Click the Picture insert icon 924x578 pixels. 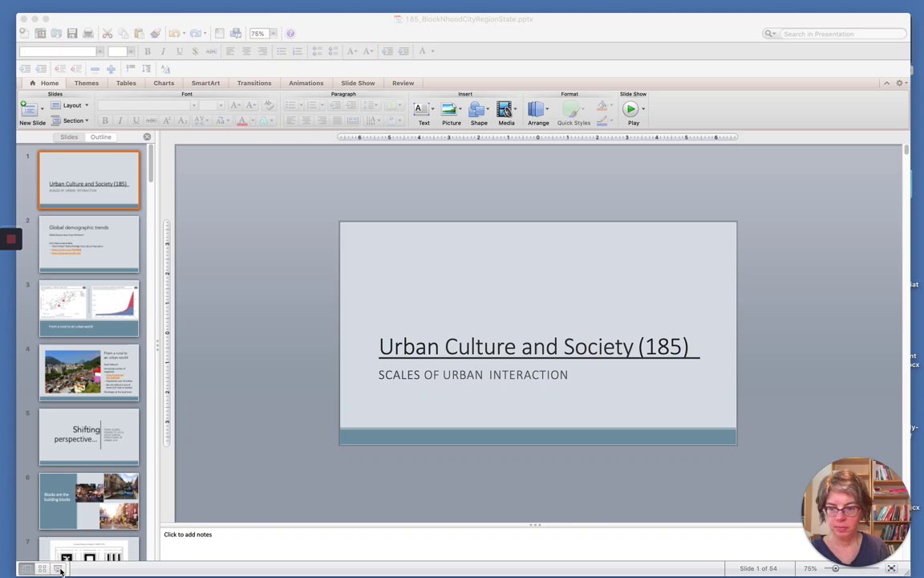(448, 109)
